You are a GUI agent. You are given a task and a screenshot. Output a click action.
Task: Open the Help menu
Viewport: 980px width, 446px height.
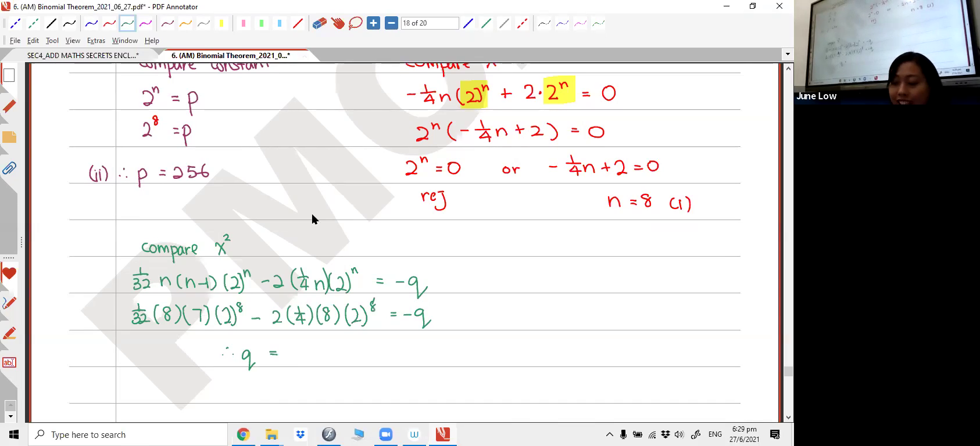(152, 41)
